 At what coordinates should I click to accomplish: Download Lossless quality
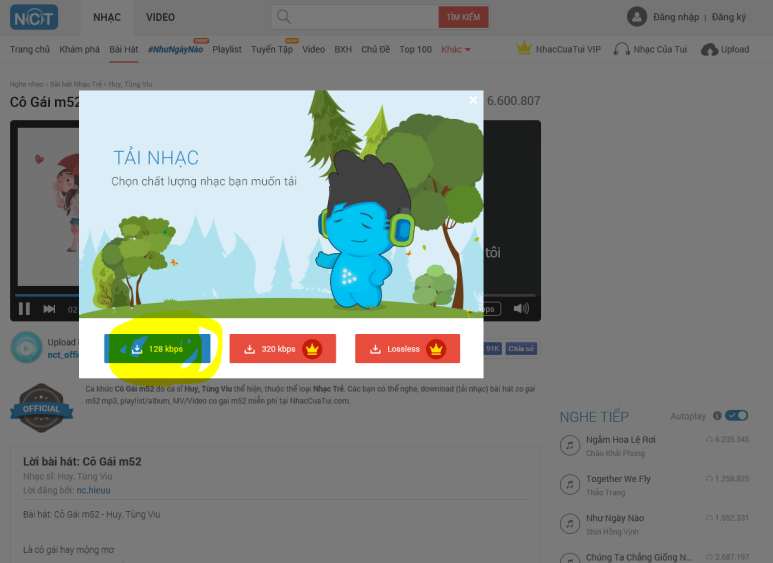pyautogui.click(x=407, y=349)
